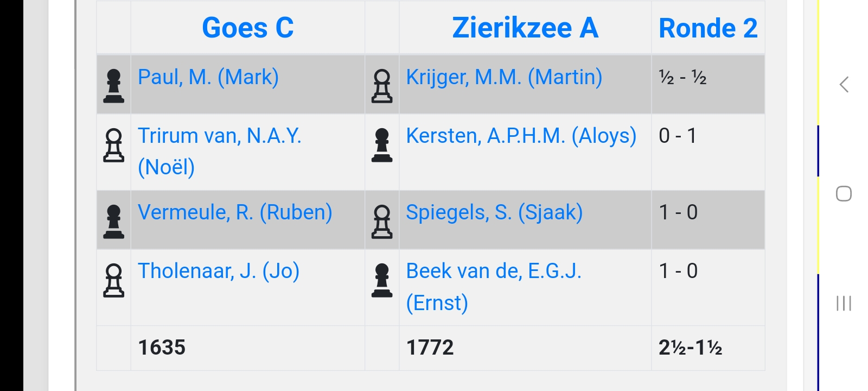Tap the Android recent apps button
This screenshot has height=391, width=868.
point(844,303)
